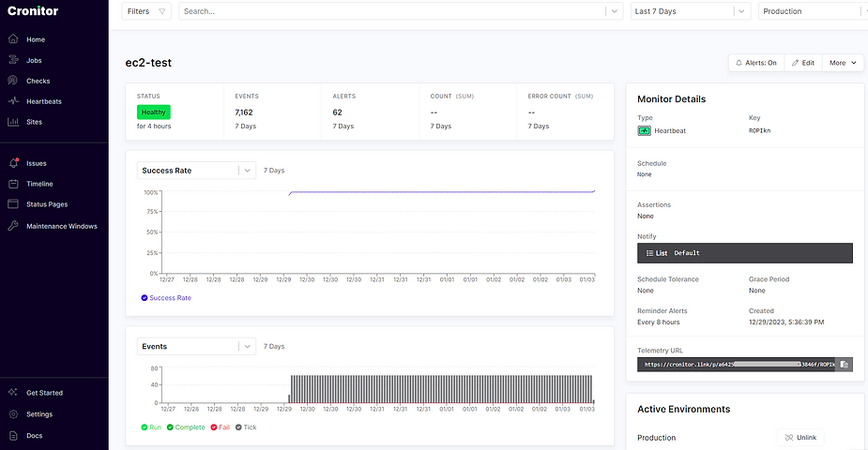Screen dimensions: 868x450
Task: Click the Settings gear icon
Action: [13, 414]
